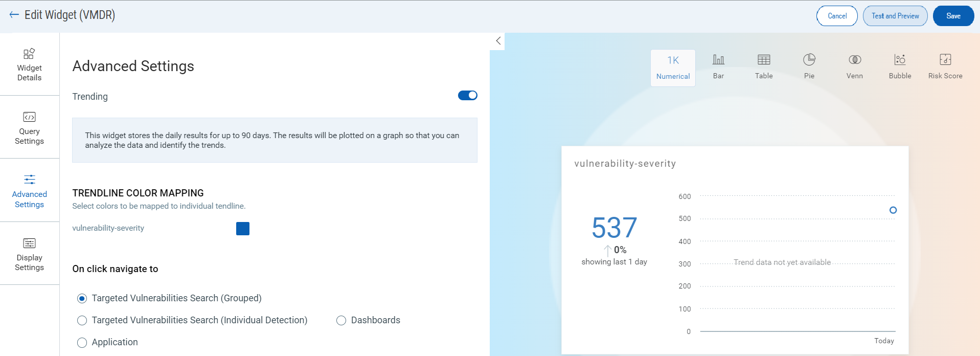Turn off the Trending toggle
Screen dimensions: 980x356
point(467,96)
